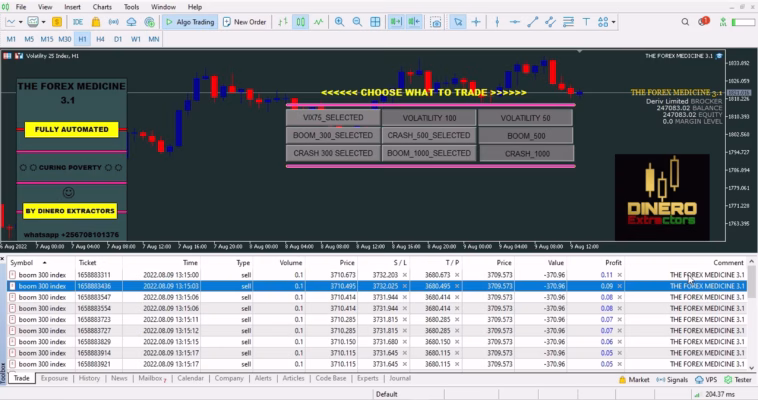Screen dimensions: 758x400
Task: Select the trade row with ticket 1658883723
Action: pos(379,319)
